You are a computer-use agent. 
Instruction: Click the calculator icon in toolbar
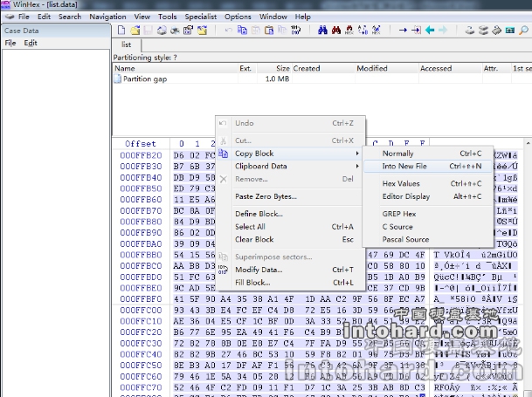pyautogui.click(x=510, y=31)
